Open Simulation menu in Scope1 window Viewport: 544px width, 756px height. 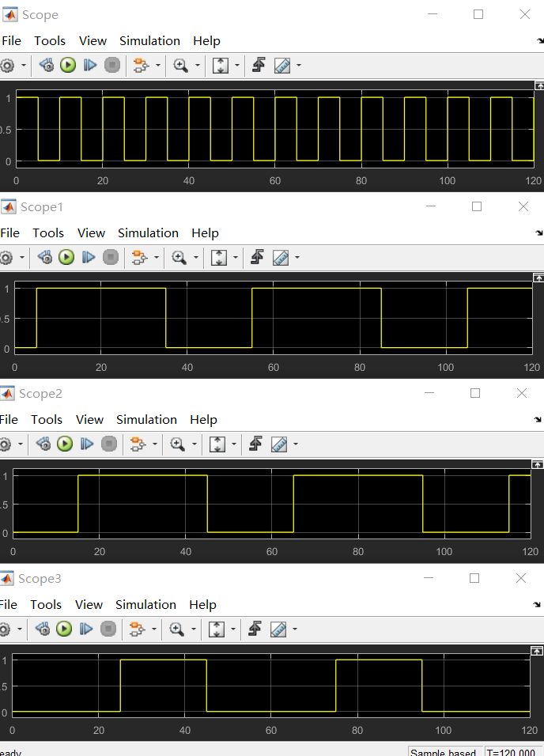click(x=148, y=232)
